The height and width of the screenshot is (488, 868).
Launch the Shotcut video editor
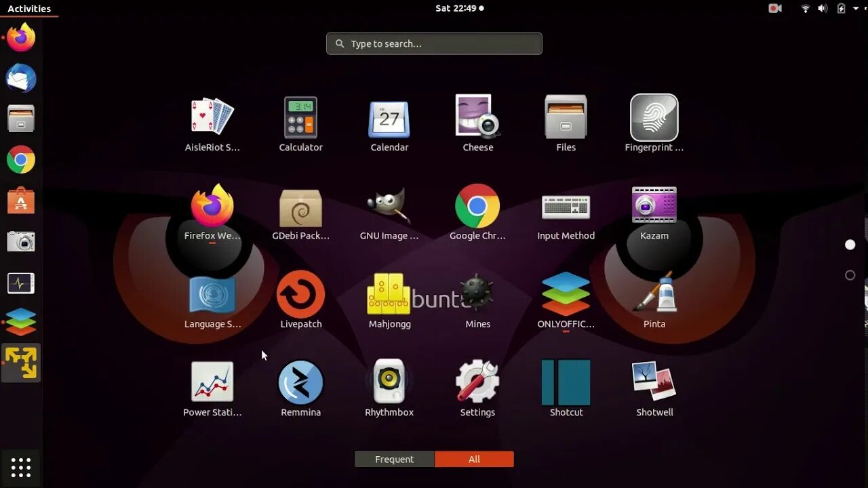pyautogui.click(x=566, y=388)
